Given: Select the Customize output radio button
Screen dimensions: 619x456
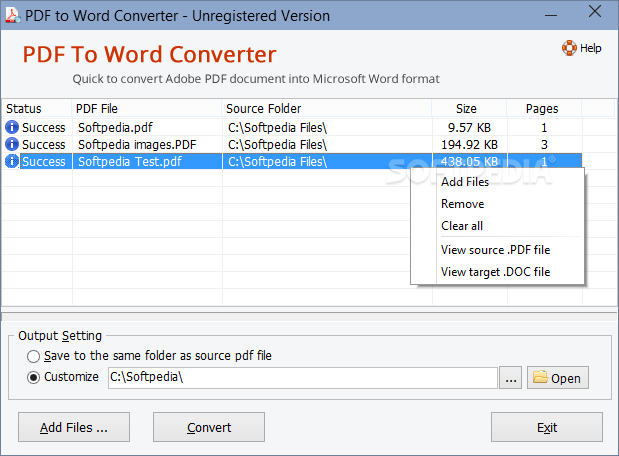Looking at the screenshot, I should 34,378.
